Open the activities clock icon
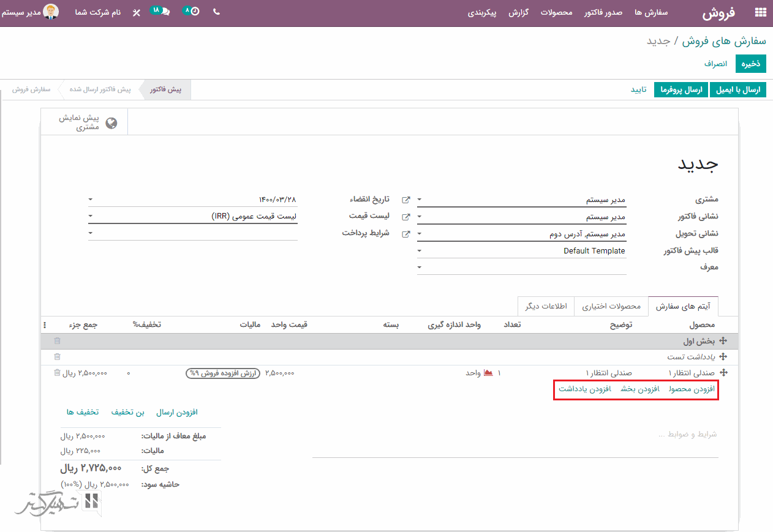773x532 pixels. [194, 11]
